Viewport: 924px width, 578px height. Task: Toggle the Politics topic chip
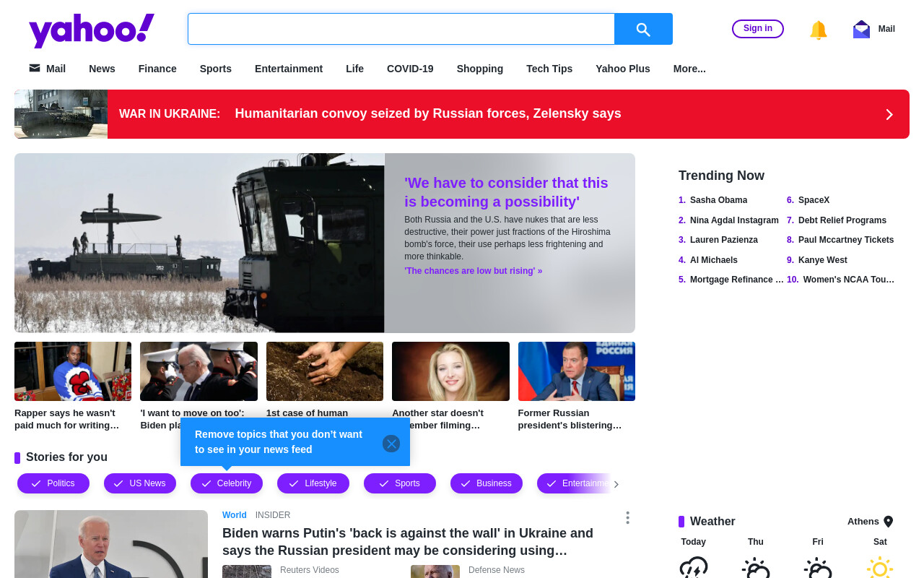coord(53,483)
